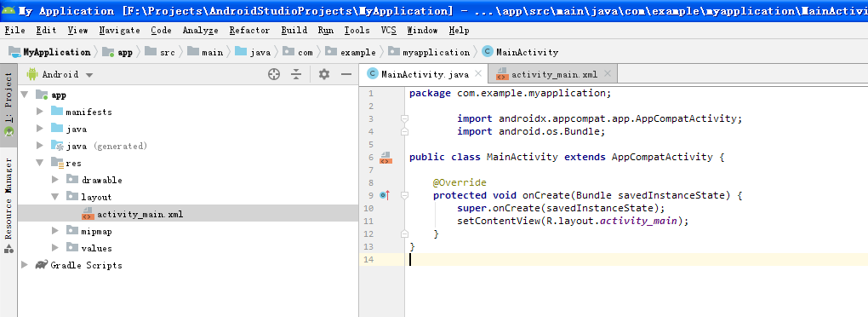Open the Window menu

[422, 31]
